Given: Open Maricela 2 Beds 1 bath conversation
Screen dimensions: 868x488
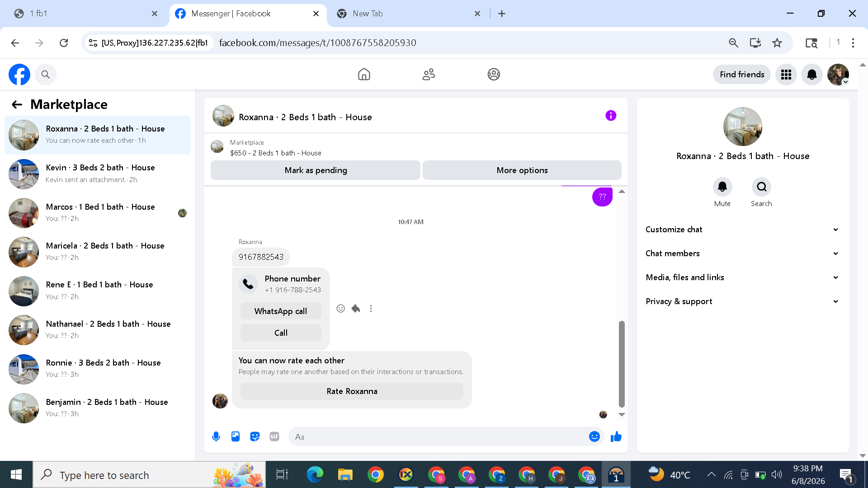Looking at the screenshot, I should click(98, 252).
